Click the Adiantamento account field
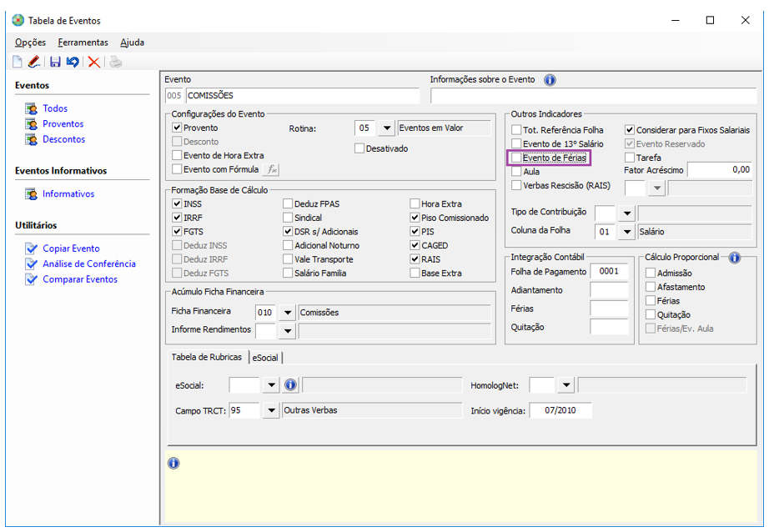This screenshot has width=769, height=532. click(x=609, y=290)
